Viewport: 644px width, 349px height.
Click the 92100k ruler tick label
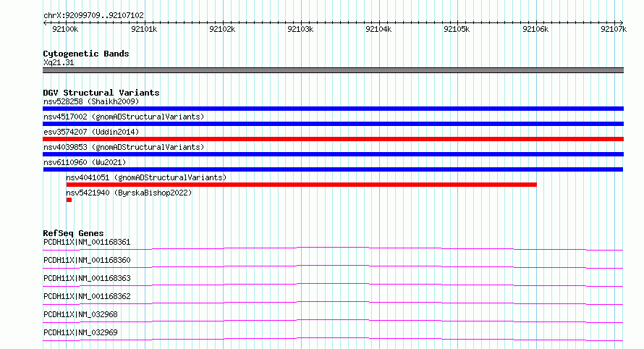(65, 29)
